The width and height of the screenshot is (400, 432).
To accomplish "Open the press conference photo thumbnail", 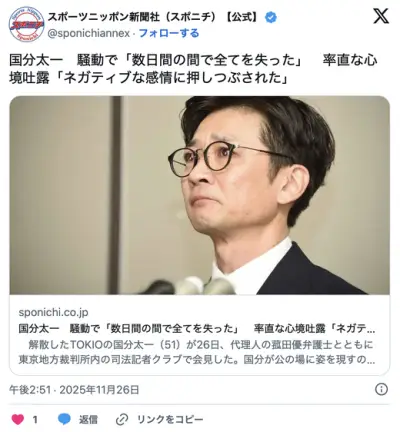I will tap(200, 195).
